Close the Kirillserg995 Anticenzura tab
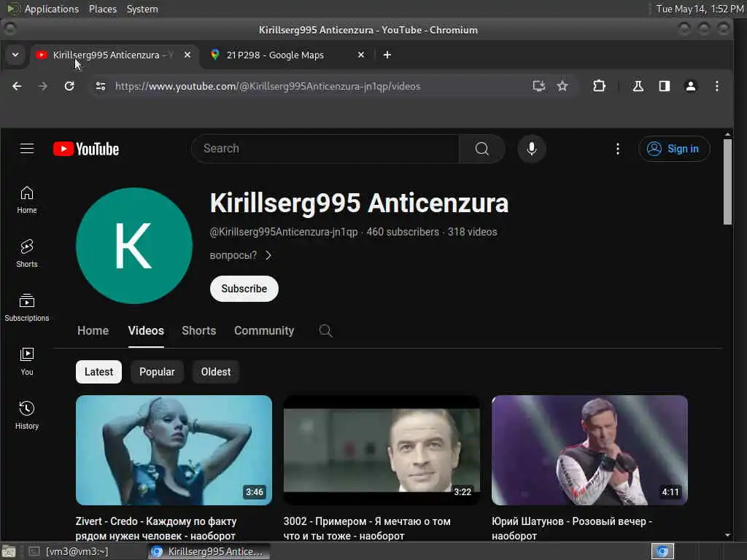This screenshot has height=560, width=747. pos(187,55)
